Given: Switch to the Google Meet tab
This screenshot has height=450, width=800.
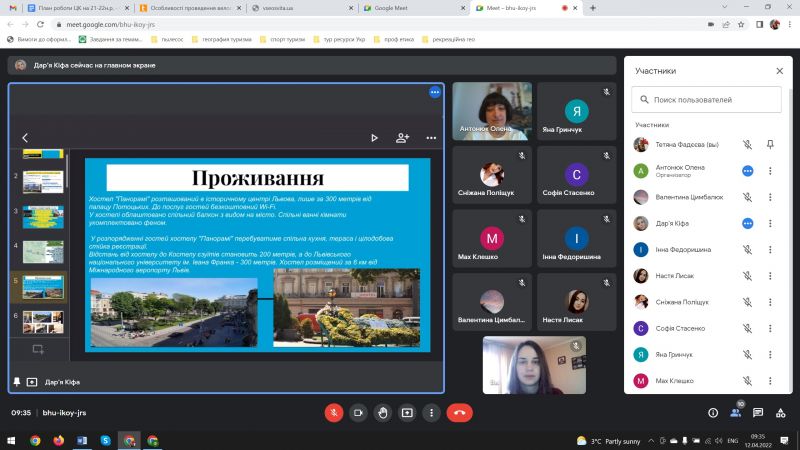Looking at the screenshot, I should (x=413, y=8).
